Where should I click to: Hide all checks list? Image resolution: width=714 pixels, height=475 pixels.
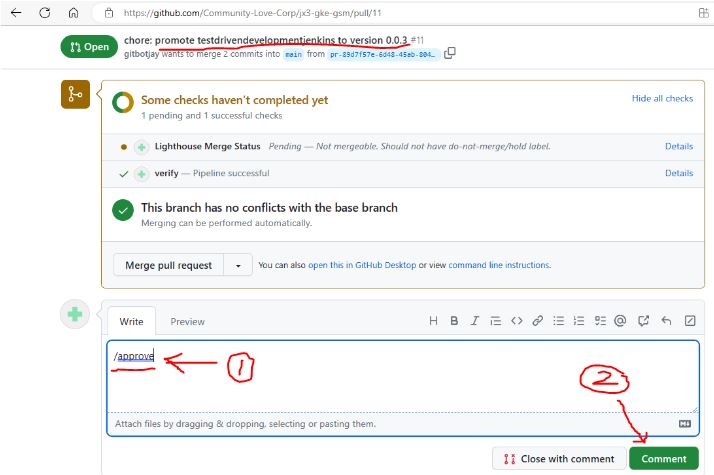(x=662, y=99)
